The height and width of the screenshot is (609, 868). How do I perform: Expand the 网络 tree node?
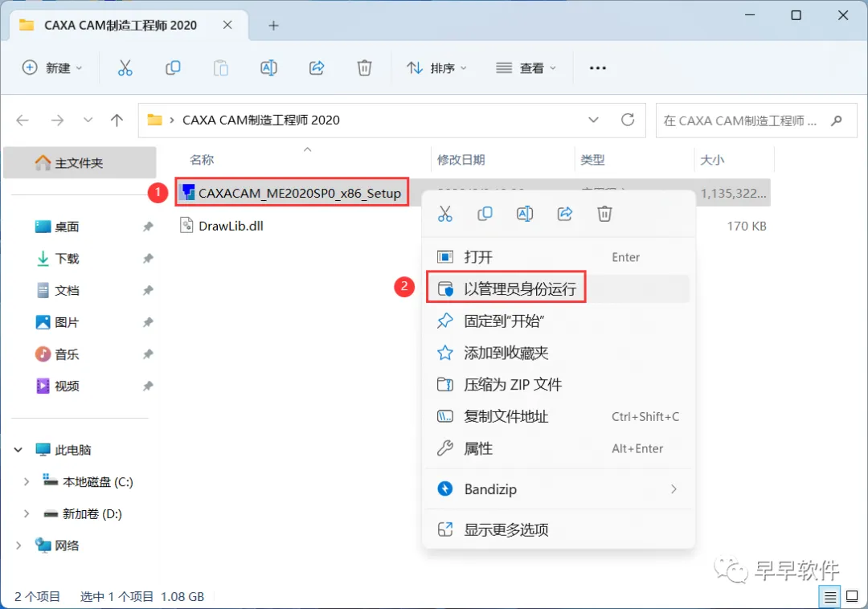(18, 546)
